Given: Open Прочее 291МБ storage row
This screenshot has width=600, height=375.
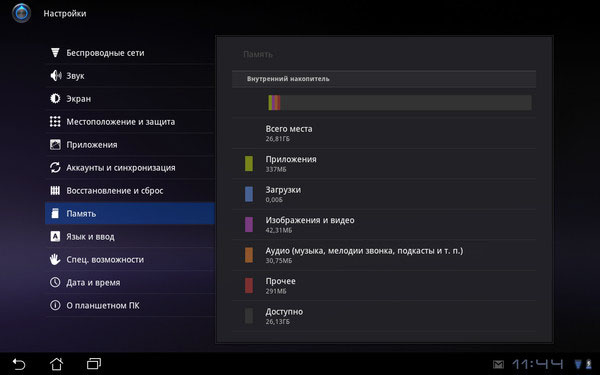Looking at the screenshot, I should coord(384,286).
